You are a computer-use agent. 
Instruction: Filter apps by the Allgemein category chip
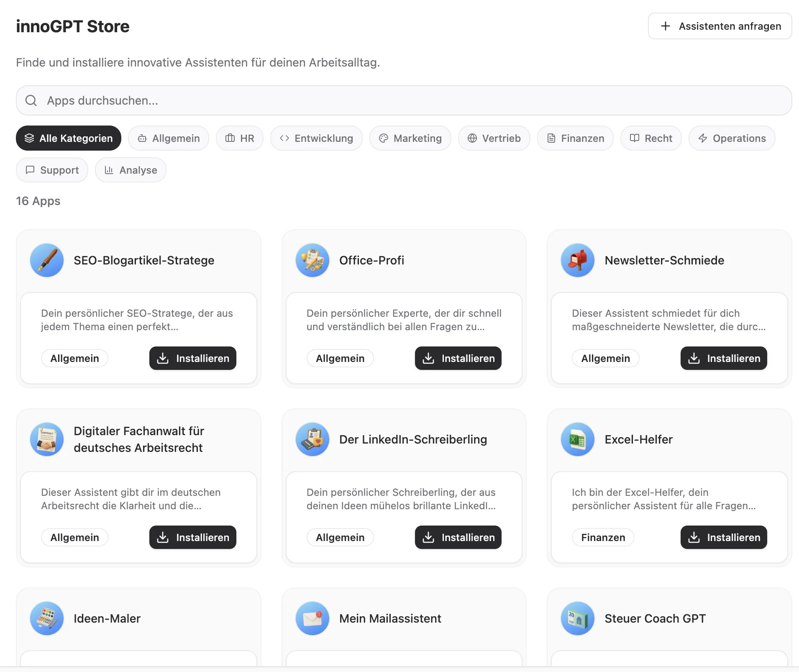pyautogui.click(x=169, y=138)
